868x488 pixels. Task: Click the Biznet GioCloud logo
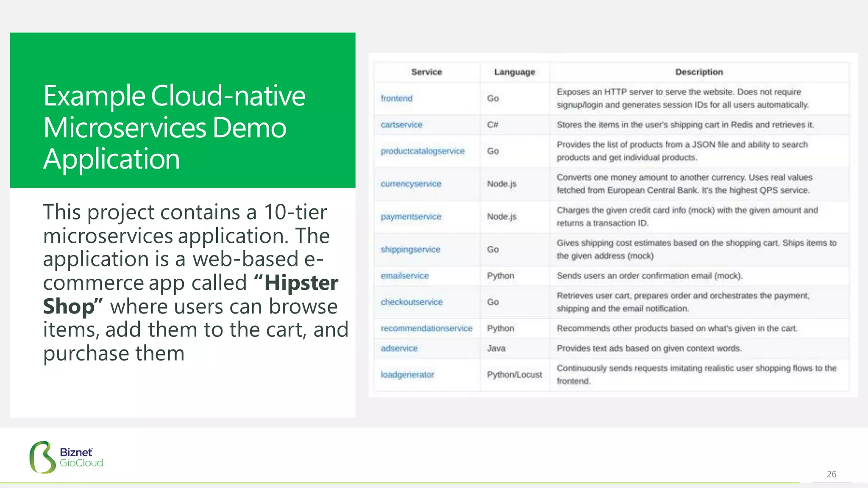(66, 457)
